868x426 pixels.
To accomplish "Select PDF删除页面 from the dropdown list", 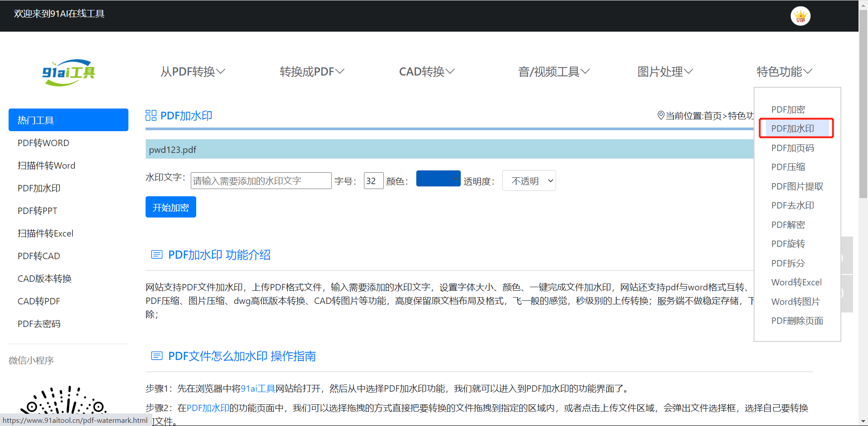I will [797, 321].
